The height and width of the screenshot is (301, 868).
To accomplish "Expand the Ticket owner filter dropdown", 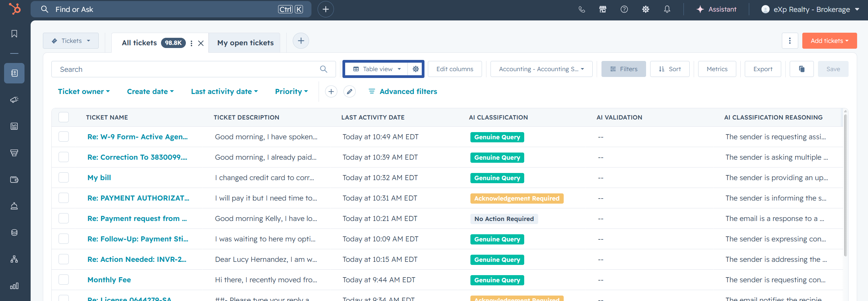I will [x=84, y=92].
